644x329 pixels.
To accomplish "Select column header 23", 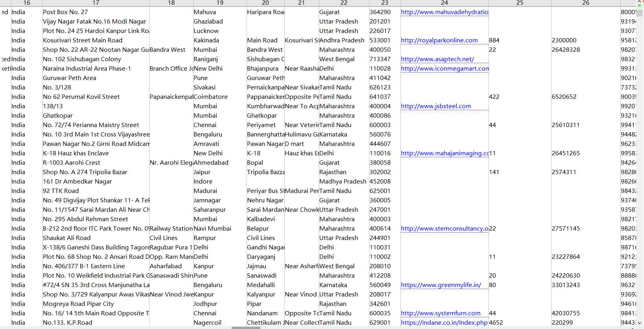I will coord(385,3).
